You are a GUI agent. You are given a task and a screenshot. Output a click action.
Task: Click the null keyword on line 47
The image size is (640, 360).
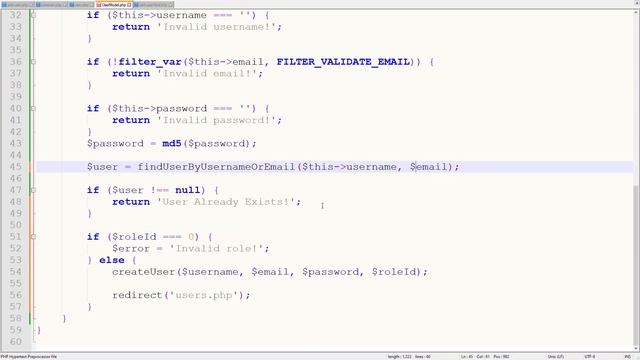[x=187, y=190]
